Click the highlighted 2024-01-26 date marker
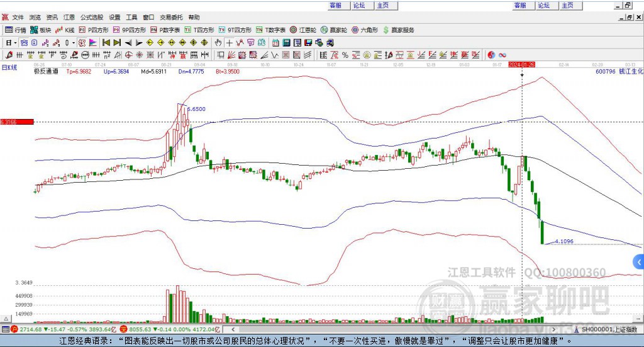 (x=521, y=65)
